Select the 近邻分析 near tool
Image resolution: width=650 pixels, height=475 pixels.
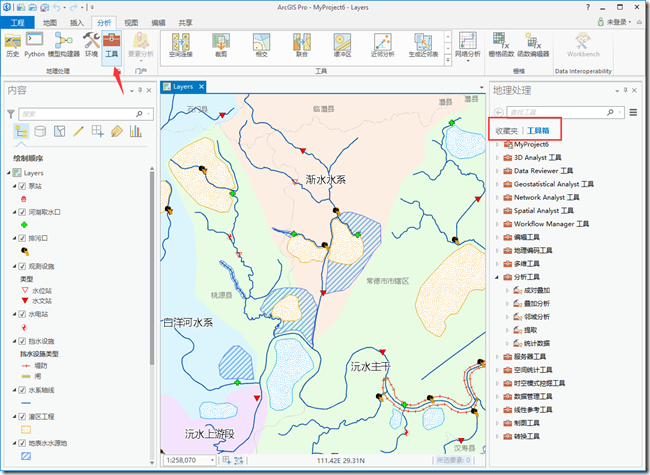383,45
